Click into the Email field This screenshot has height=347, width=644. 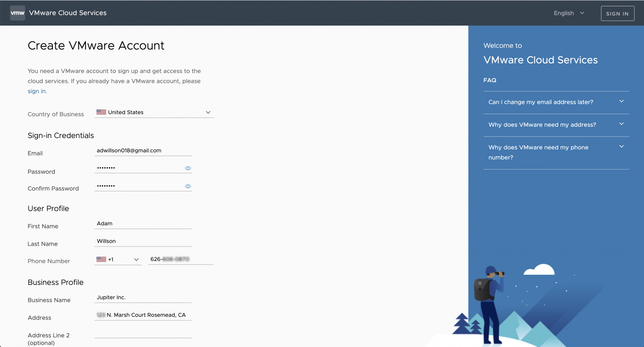pyautogui.click(x=143, y=151)
